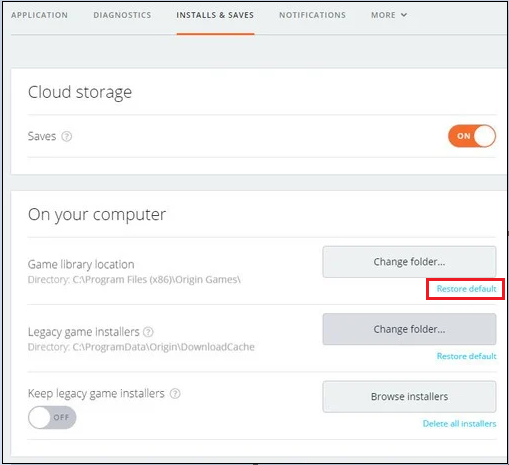
Task: Click chevron arrow next to MORE
Action: pyautogui.click(x=404, y=15)
